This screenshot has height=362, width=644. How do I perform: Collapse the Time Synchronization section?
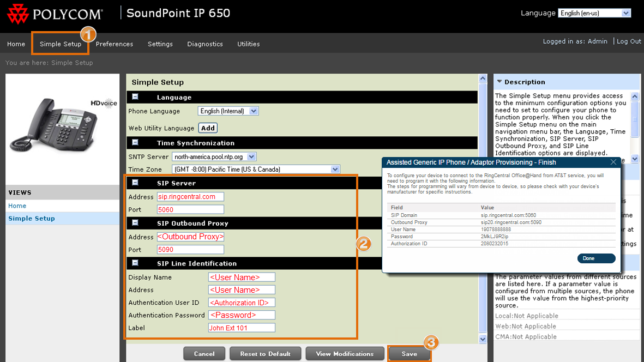[x=135, y=142]
